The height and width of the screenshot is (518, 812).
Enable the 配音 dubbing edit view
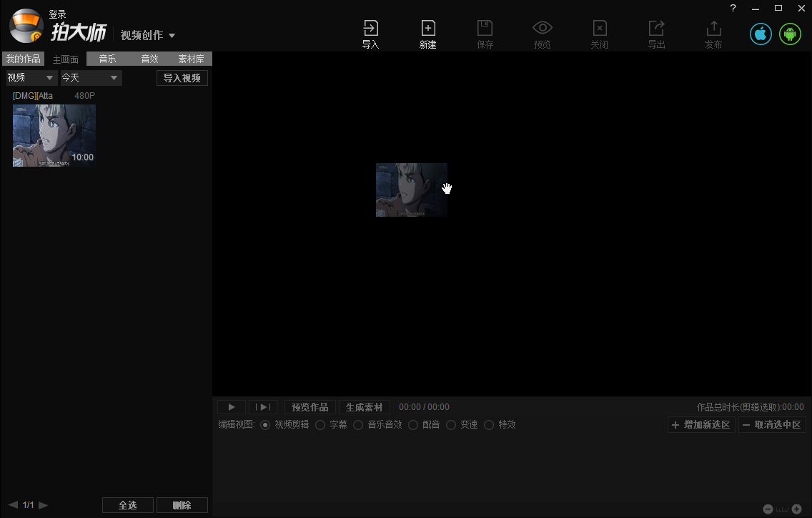(413, 424)
